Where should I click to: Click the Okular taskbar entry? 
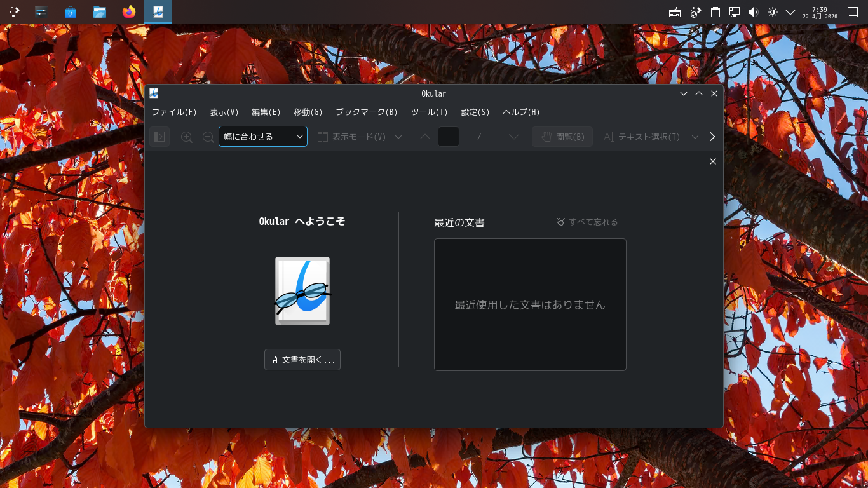[x=158, y=11]
